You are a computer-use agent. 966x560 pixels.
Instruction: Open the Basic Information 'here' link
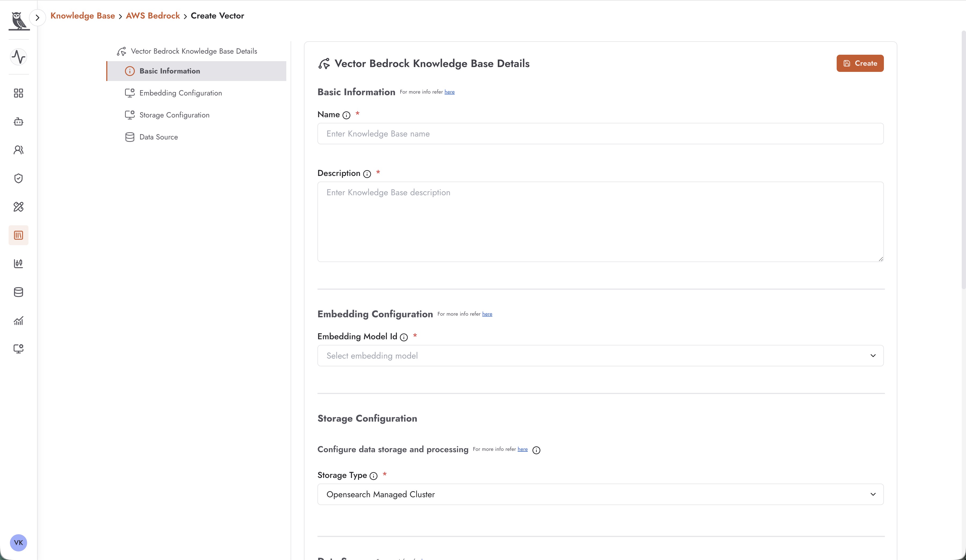pyautogui.click(x=449, y=92)
